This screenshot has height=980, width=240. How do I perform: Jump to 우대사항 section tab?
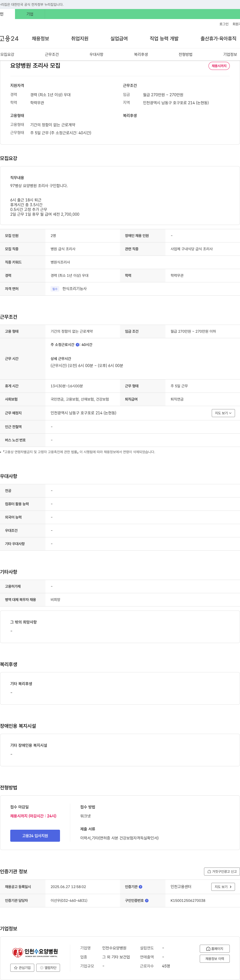click(x=96, y=54)
